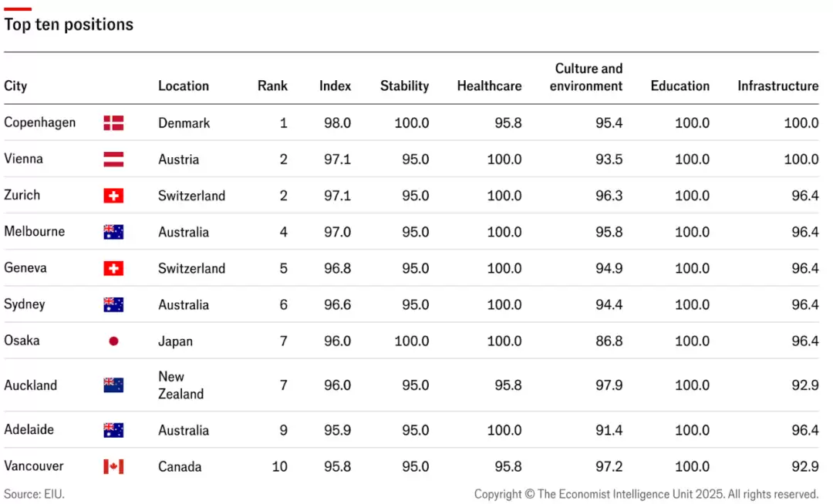Click the Australian flag in the Adelaide row
The height and width of the screenshot is (504, 833).
(x=113, y=430)
